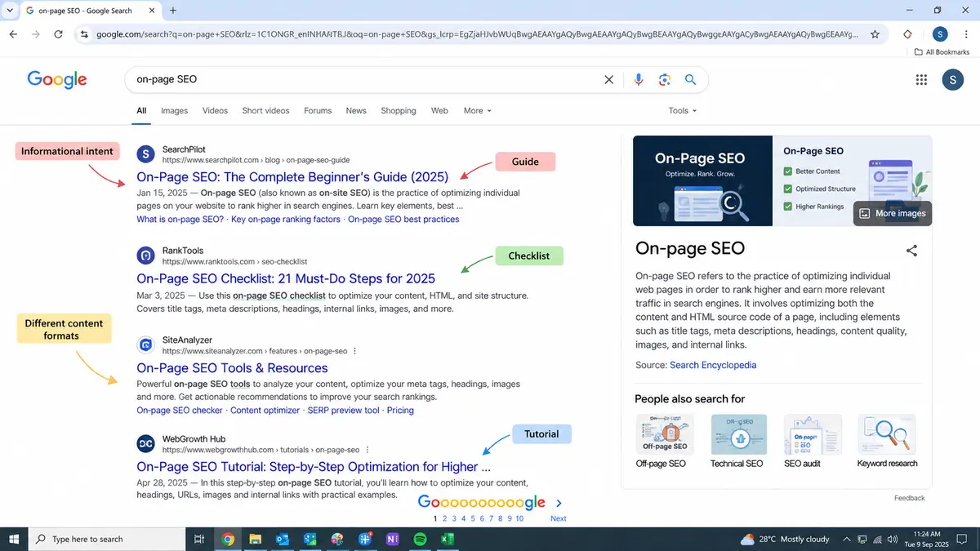This screenshot has width=980, height=551.
Task: Open the tab search chevron in Chrome
Action: (8, 11)
